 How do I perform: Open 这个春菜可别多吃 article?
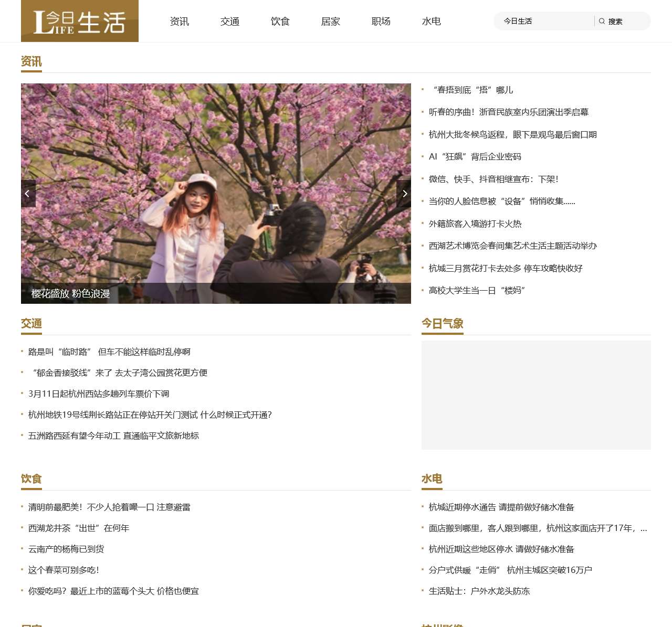click(x=64, y=570)
